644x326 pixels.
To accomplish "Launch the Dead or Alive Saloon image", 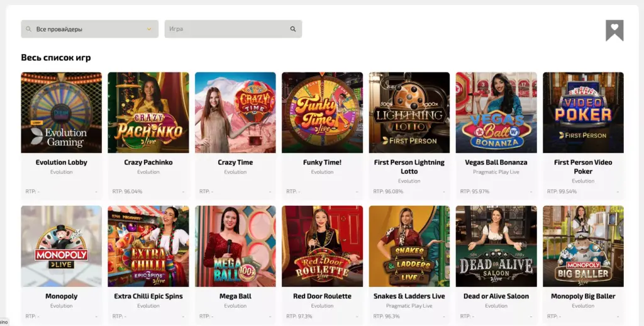I will pos(496,246).
